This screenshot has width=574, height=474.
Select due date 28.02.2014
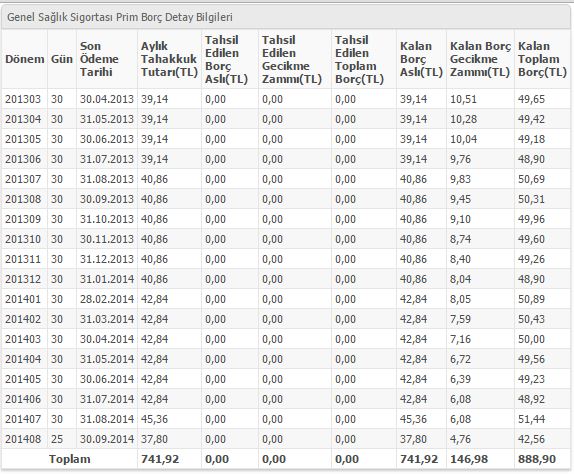[x=107, y=299]
